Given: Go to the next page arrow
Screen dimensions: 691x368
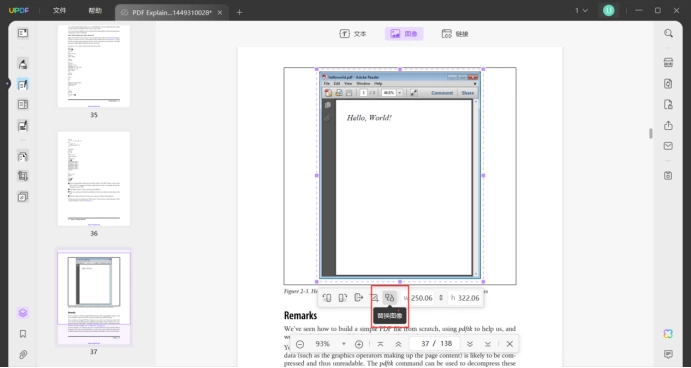Looking at the screenshot, I should (470, 344).
